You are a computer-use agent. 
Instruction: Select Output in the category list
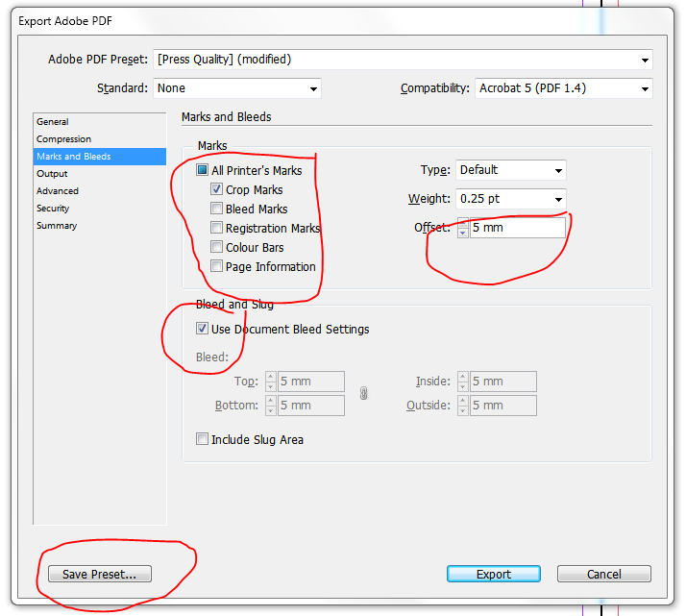point(100,174)
